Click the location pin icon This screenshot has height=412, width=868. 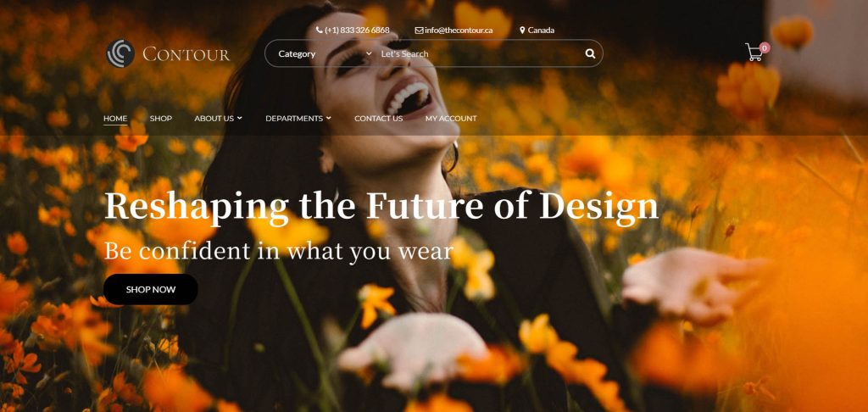point(522,31)
